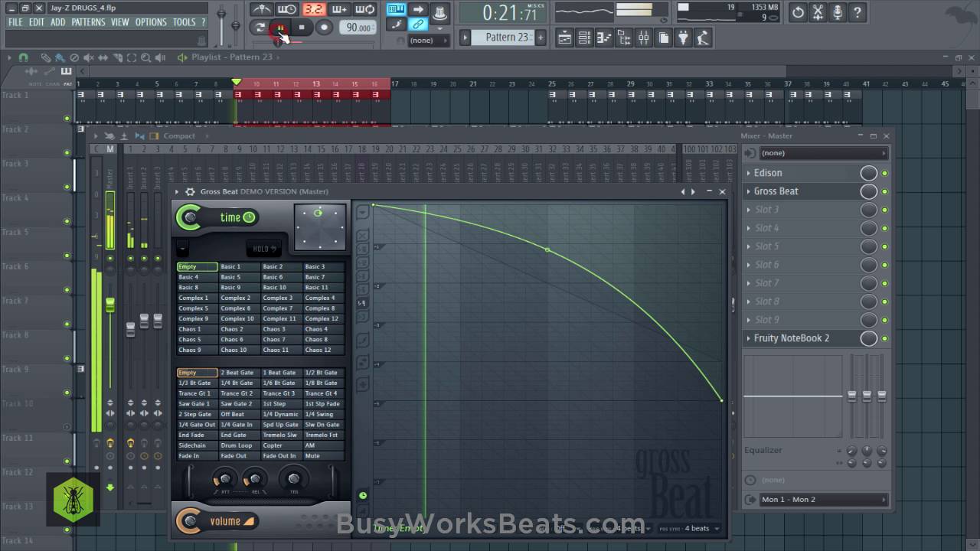Toggle multilink to controllers icon
The width and height of the screenshot is (980, 551).
418,25
